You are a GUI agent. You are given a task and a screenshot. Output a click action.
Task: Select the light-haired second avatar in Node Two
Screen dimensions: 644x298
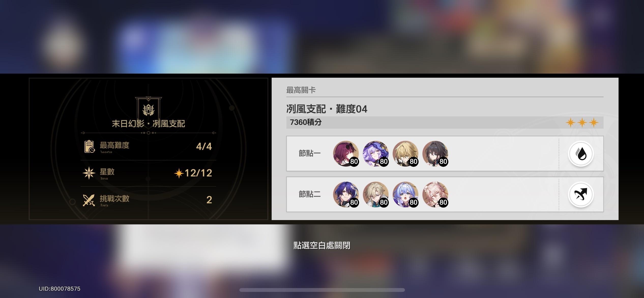point(376,195)
